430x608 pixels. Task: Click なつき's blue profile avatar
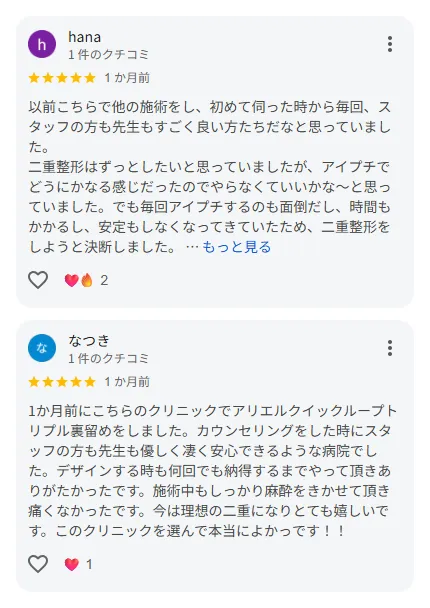click(42, 348)
